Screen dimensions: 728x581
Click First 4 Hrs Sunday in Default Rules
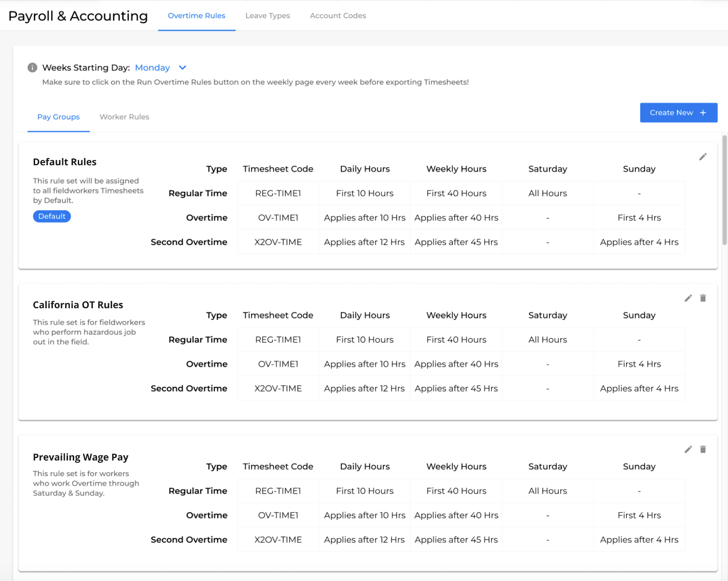[x=639, y=218]
